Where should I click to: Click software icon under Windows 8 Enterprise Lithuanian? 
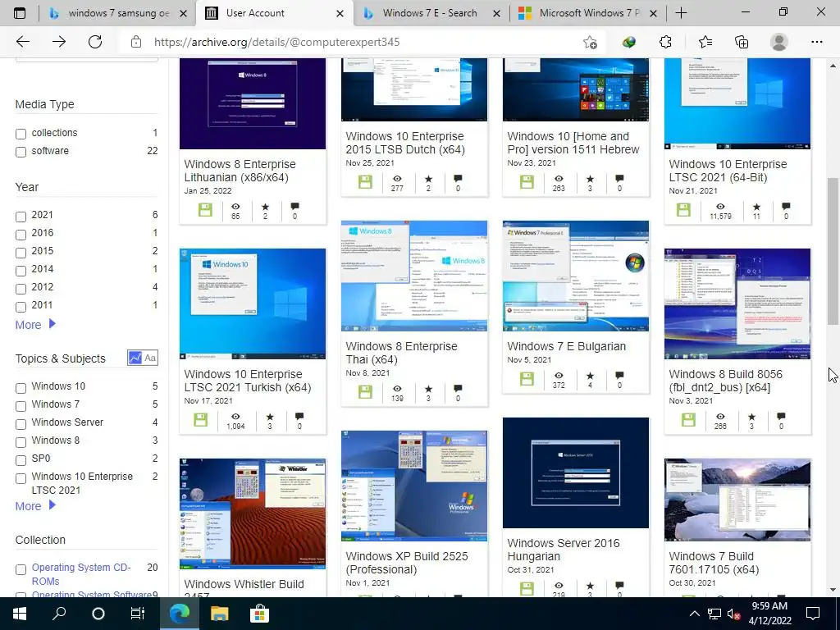[x=205, y=209]
